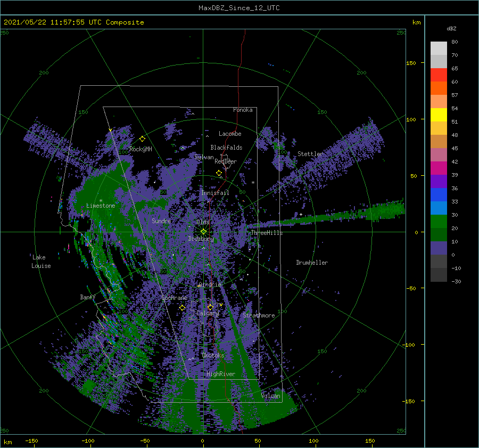
Task: Click the Strathmore town label
Action: 259,315
